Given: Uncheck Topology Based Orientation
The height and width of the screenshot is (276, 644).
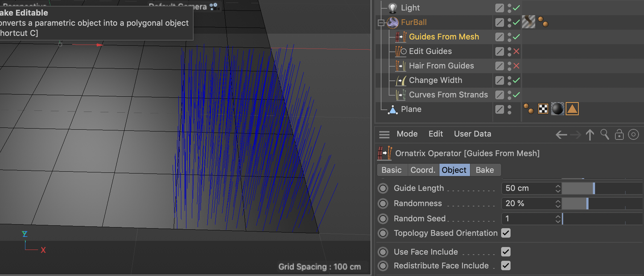Looking at the screenshot, I should pyautogui.click(x=506, y=233).
